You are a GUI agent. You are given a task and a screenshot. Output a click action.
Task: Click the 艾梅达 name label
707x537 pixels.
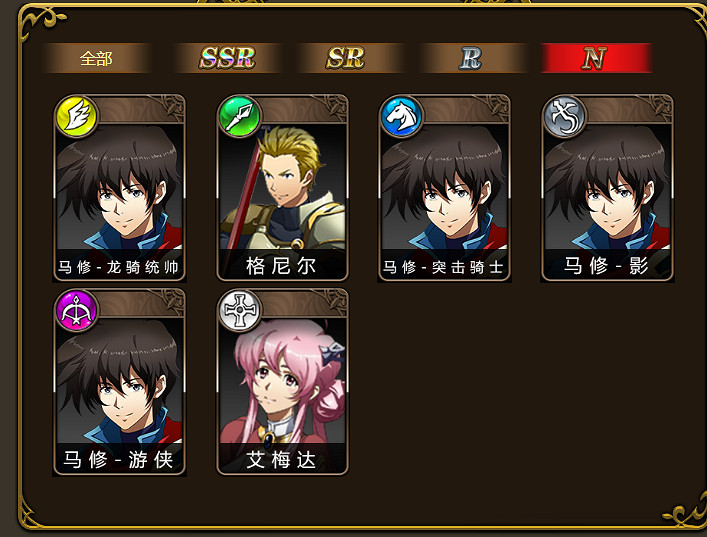[x=281, y=460]
